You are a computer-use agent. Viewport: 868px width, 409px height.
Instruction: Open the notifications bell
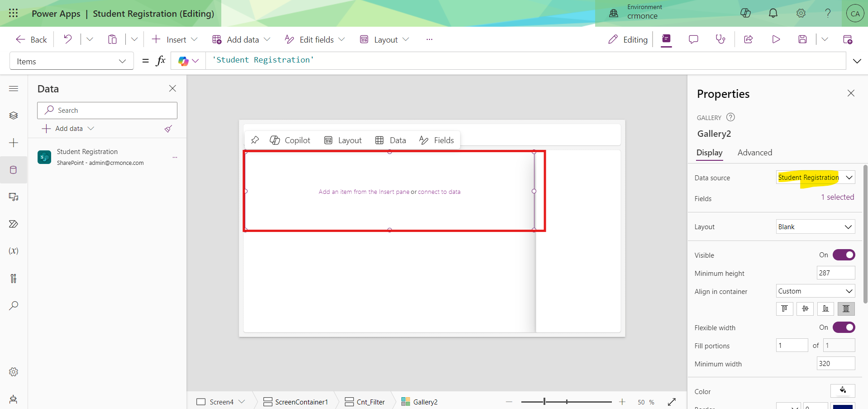pos(773,13)
